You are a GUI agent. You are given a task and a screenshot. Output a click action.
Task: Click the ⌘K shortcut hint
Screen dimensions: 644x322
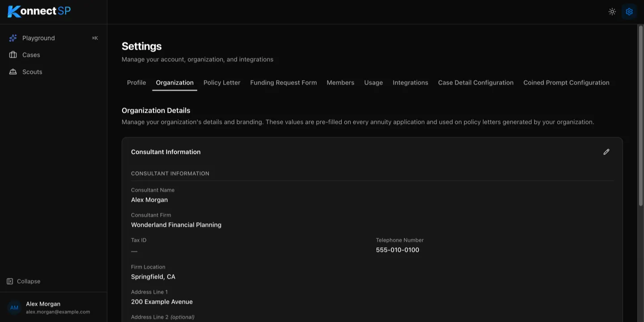click(x=95, y=38)
